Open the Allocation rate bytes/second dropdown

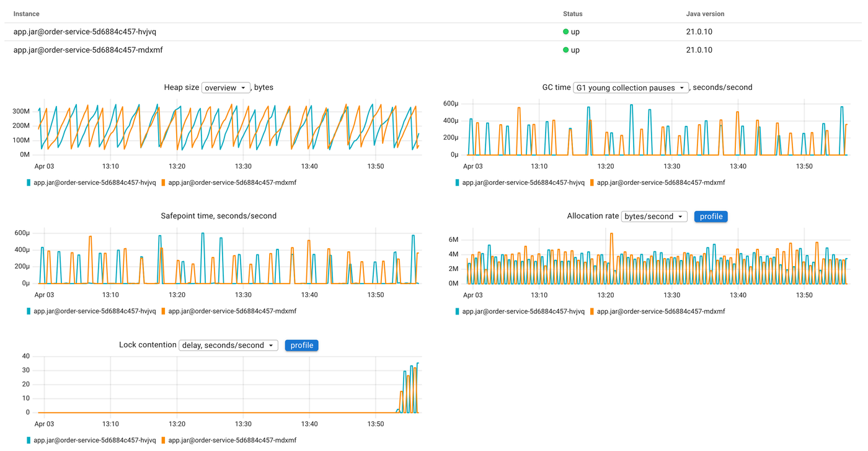coord(654,216)
